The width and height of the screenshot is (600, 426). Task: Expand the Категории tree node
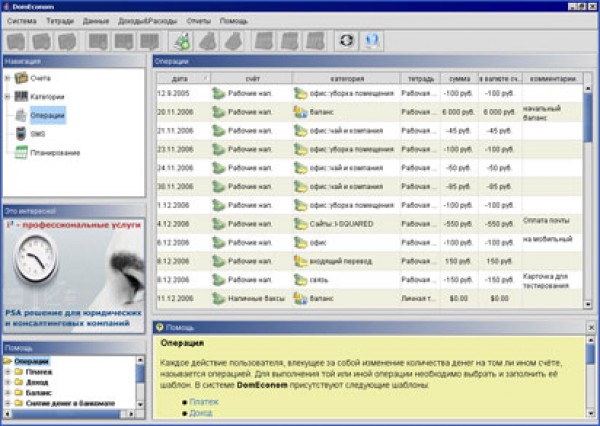tap(8, 97)
